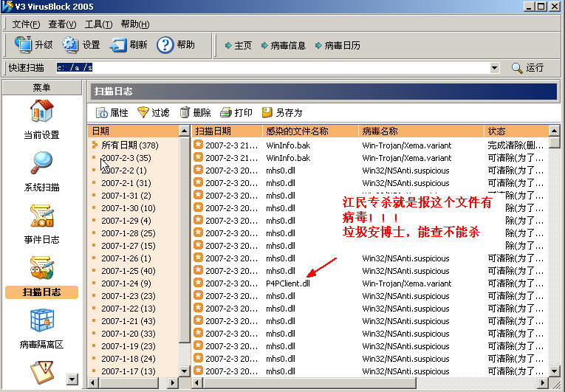This screenshot has width=565, height=392.
Task: Open the 工具(T) menu
Action: click(x=98, y=24)
